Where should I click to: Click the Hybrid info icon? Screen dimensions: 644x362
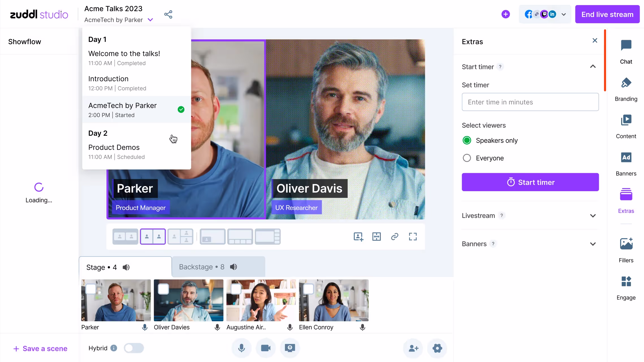tap(114, 348)
